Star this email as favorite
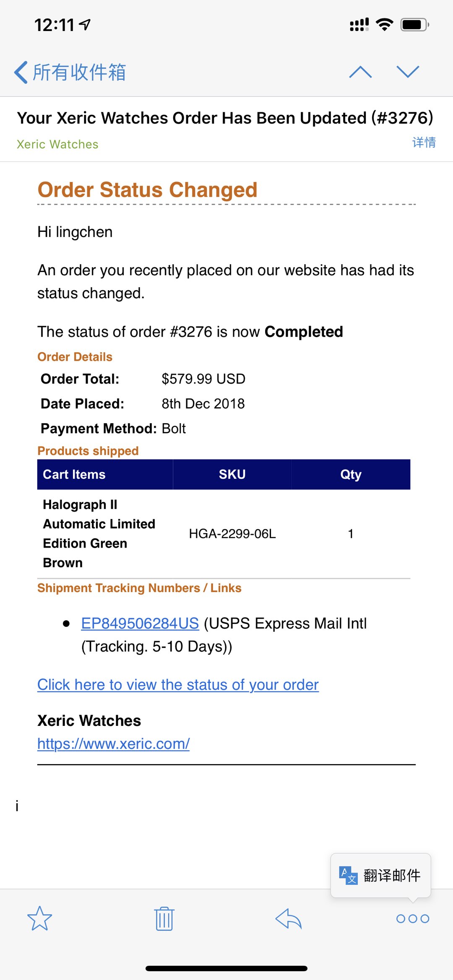Image resolution: width=453 pixels, height=980 pixels. [39, 918]
